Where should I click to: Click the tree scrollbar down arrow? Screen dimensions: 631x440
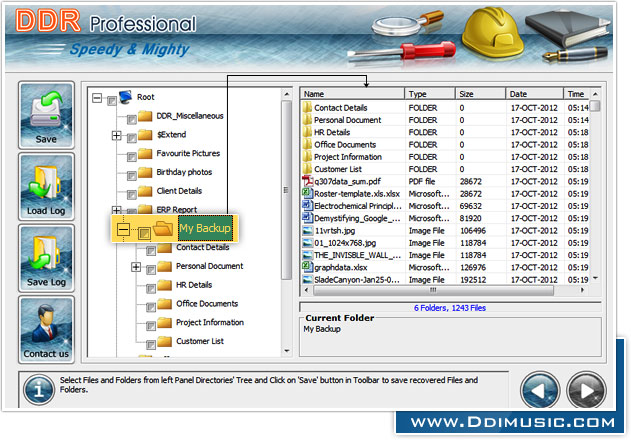pyautogui.click(x=286, y=351)
